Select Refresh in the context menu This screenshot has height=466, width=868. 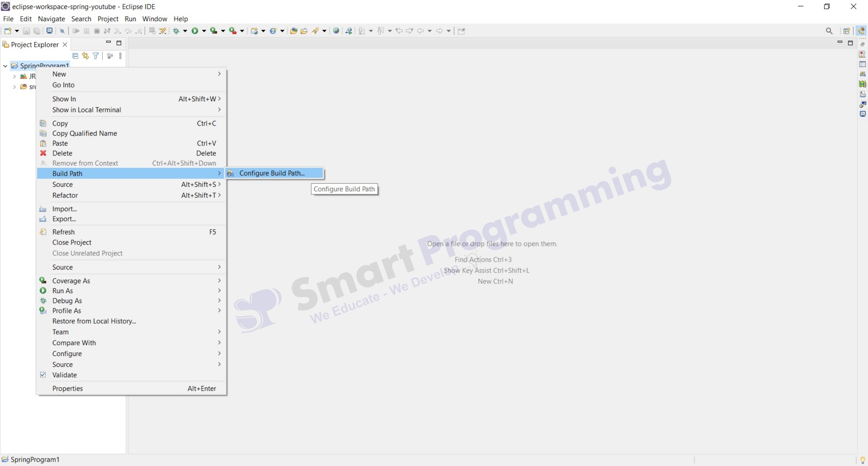pyautogui.click(x=131, y=232)
